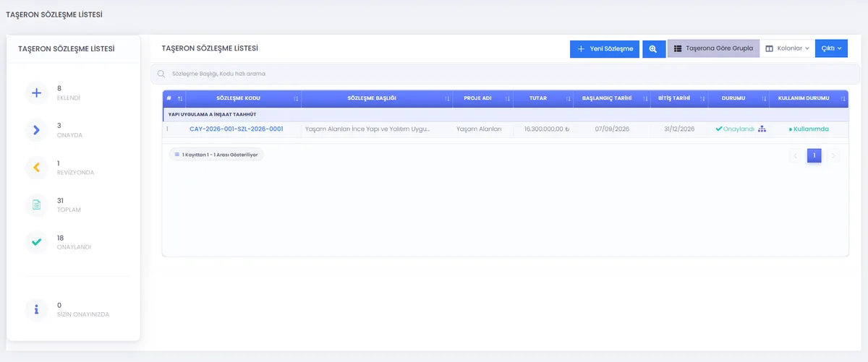This screenshot has width=868, height=362.
Task: Click the next page arrow
Action: (x=833, y=155)
